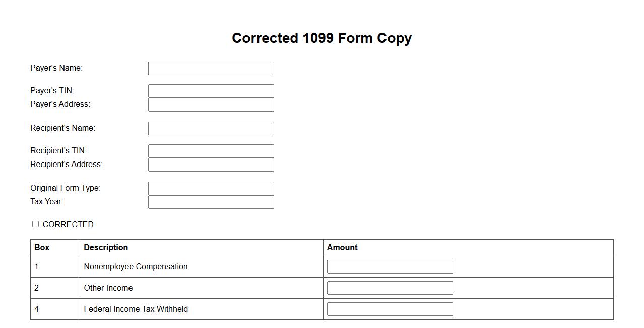Focus the Tax Year input field

[x=211, y=202]
